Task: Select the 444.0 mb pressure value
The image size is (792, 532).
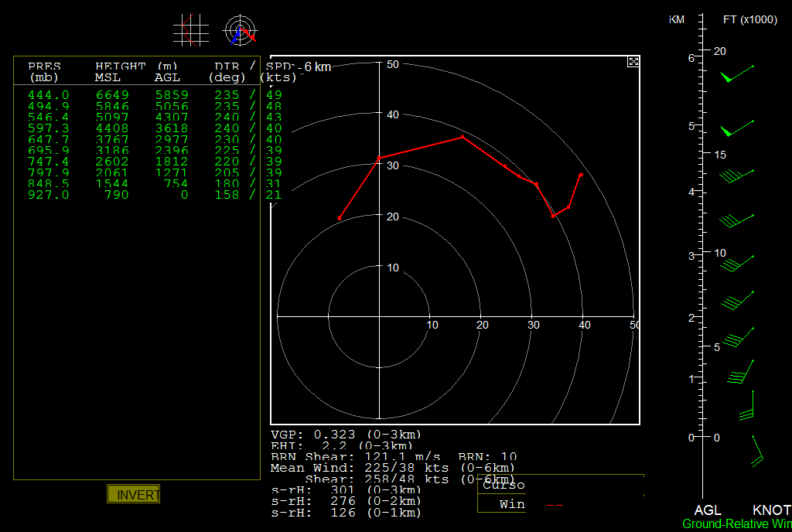Action: pos(49,95)
